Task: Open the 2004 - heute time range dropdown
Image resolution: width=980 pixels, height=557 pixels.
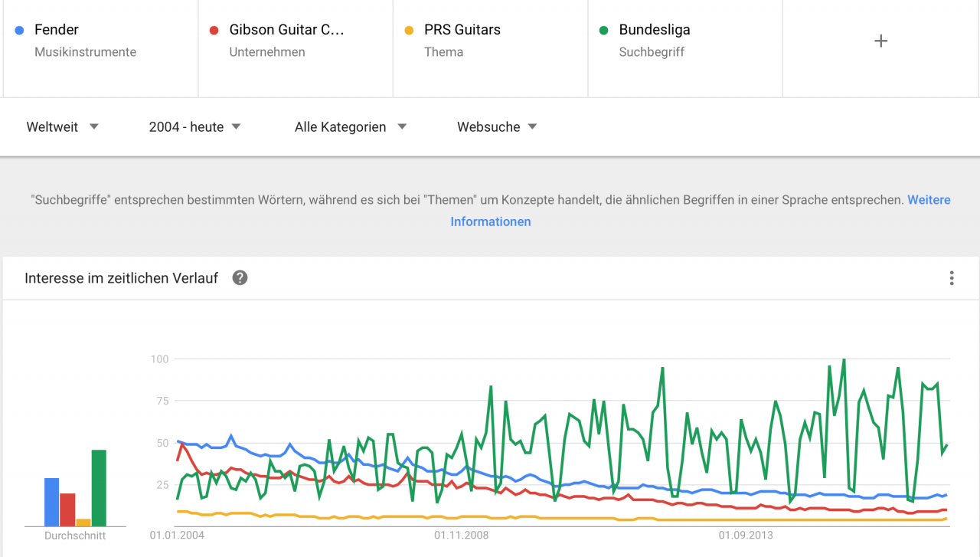Action: pos(194,127)
